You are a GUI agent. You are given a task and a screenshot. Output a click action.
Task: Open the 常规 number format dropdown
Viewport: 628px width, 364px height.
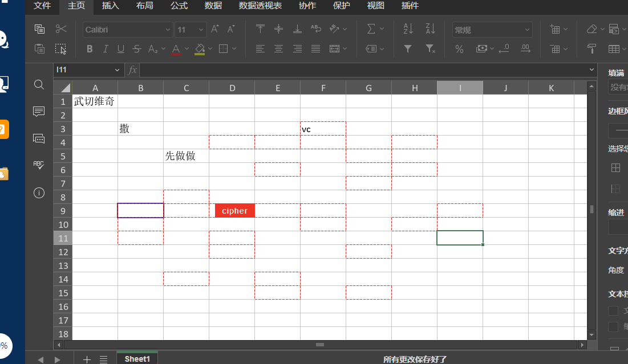pos(492,30)
